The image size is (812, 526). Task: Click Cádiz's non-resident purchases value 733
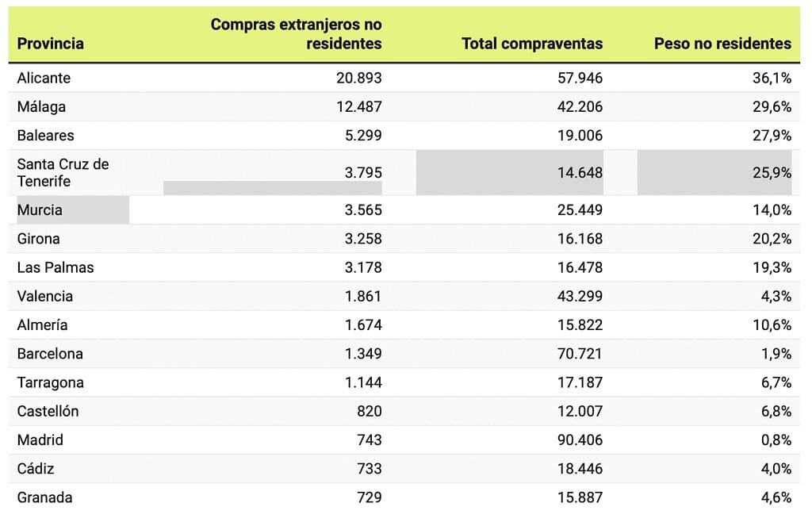(x=369, y=468)
